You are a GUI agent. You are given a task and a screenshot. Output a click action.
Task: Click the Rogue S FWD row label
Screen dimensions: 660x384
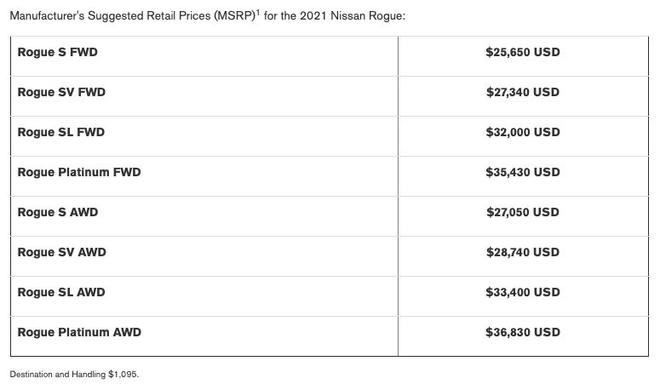[x=58, y=52]
